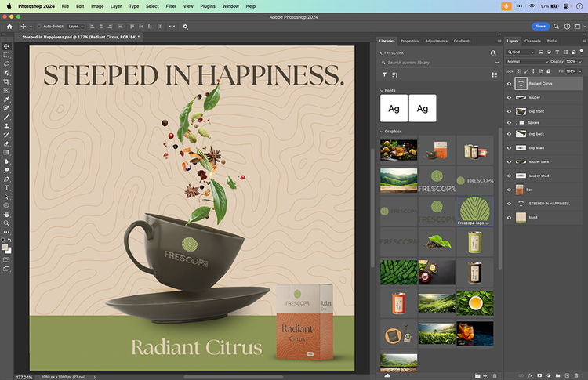Select the Lasso tool

click(6, 63)
